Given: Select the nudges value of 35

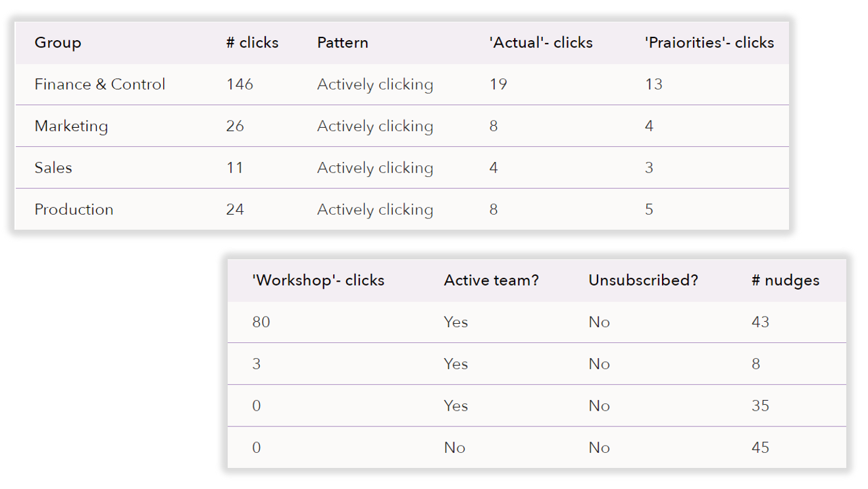Looking at the screenshot, I should pos(760,405).
